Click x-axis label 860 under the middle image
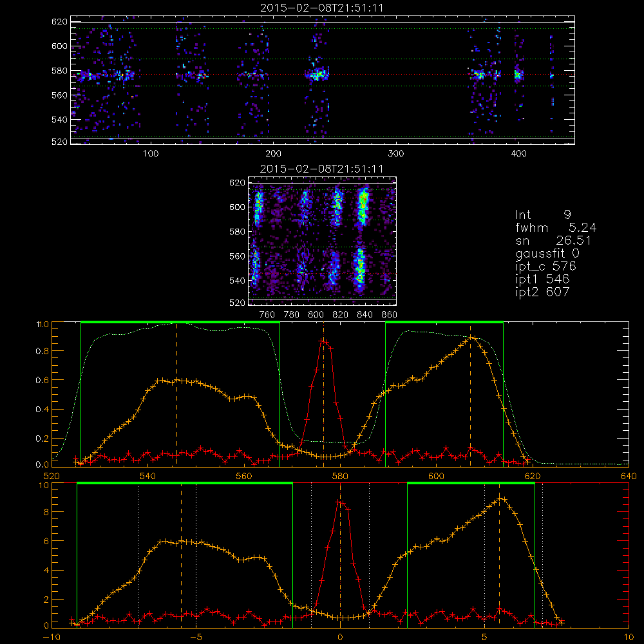This screenshot has width=644, height=644. pos(390,315)
